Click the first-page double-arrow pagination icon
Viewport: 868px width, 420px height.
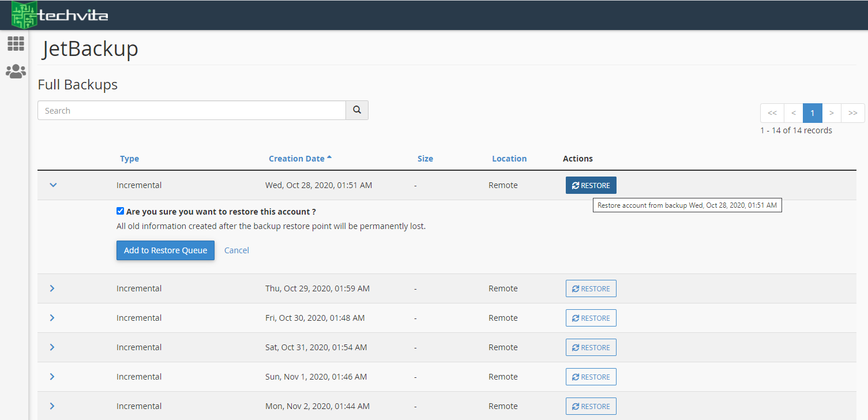click(x=772, y=112)
